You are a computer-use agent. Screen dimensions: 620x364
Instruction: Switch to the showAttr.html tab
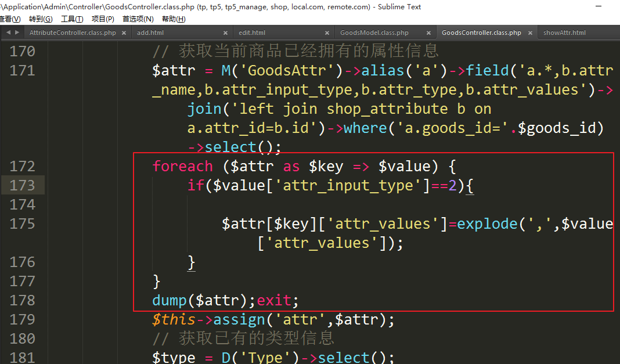564,33
